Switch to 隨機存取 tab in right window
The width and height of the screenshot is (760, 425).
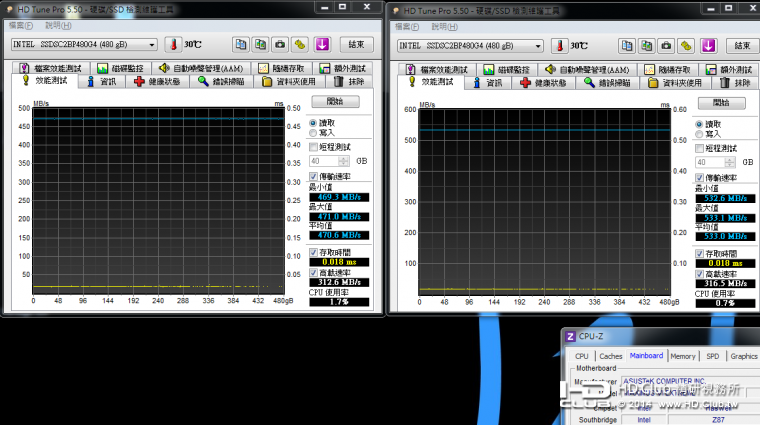[x=668, y=70]
